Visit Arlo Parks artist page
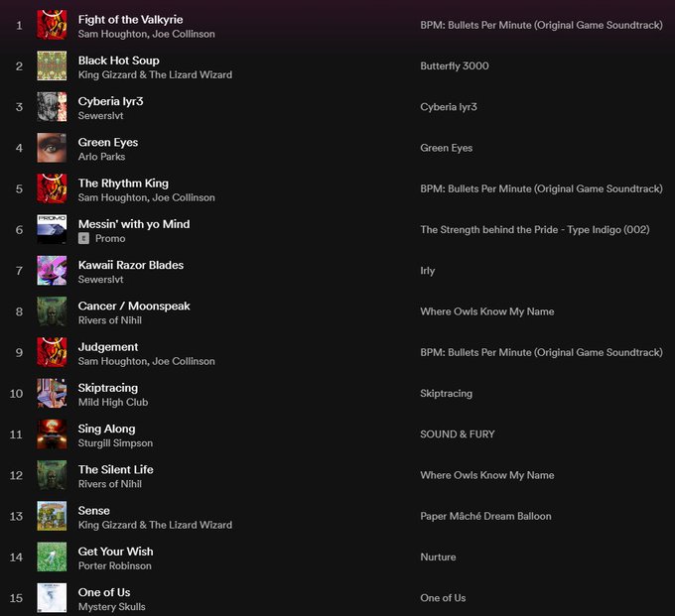 (x=101, y=157)
